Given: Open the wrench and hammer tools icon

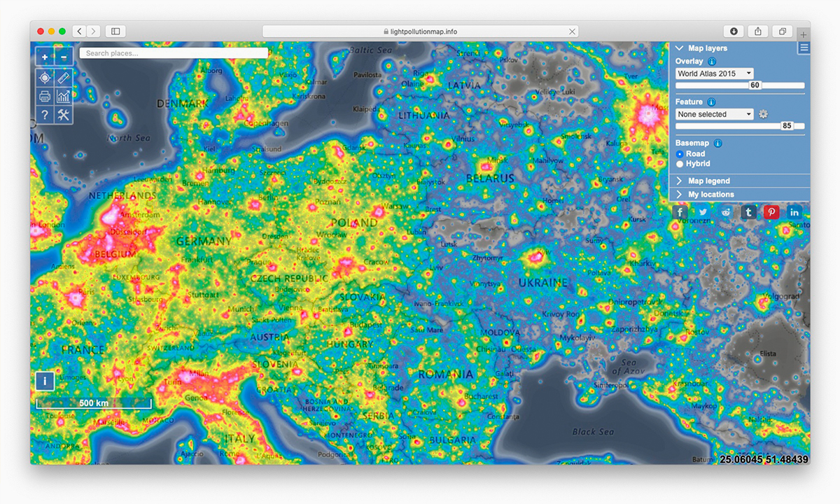Looking at the screenshot, I should pos(63,115).
